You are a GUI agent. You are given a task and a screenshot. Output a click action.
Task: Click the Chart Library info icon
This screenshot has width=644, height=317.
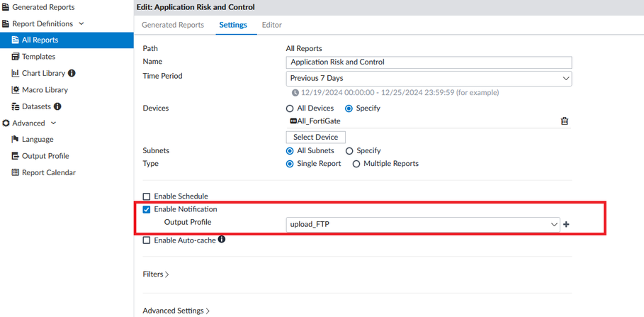(72, 73)
